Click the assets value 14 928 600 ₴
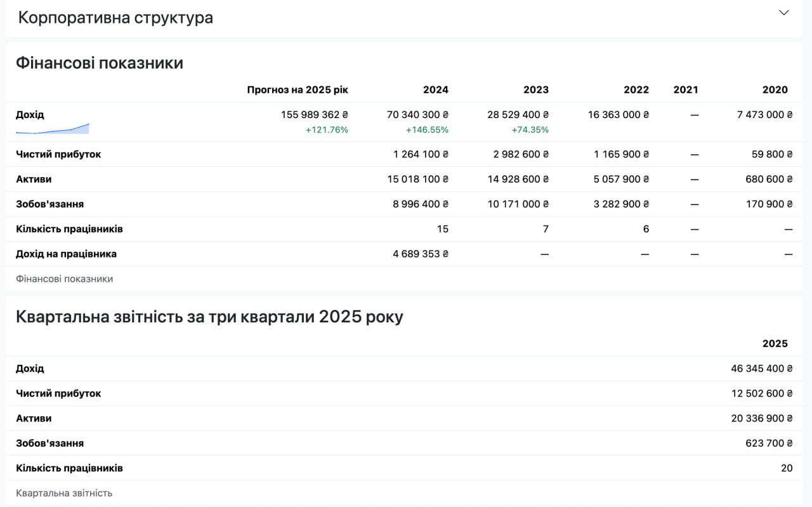Screen dimensions: 812x507 (x=518, y=180)
